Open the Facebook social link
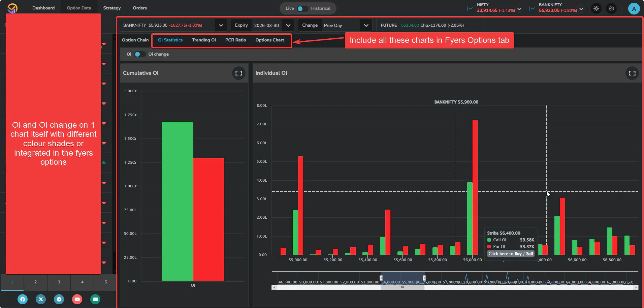Screen dimensions: 644x308 (23, 299)
